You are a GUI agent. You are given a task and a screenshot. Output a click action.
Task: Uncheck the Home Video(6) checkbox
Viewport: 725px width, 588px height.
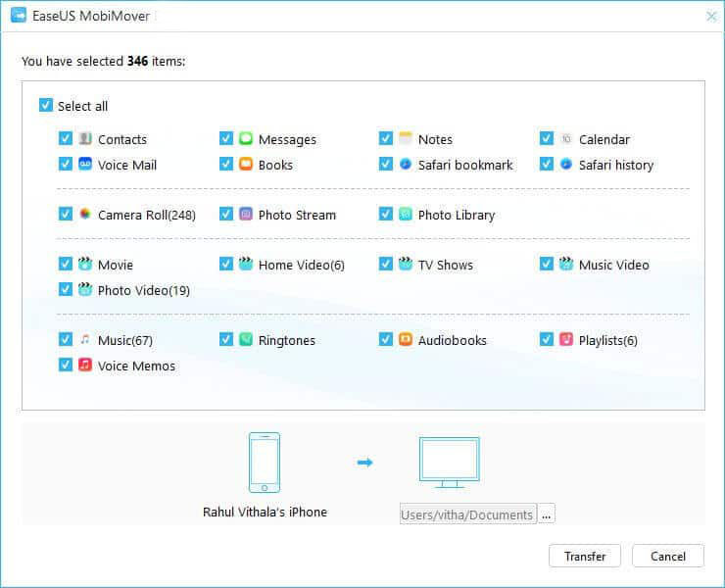point(226,264)
